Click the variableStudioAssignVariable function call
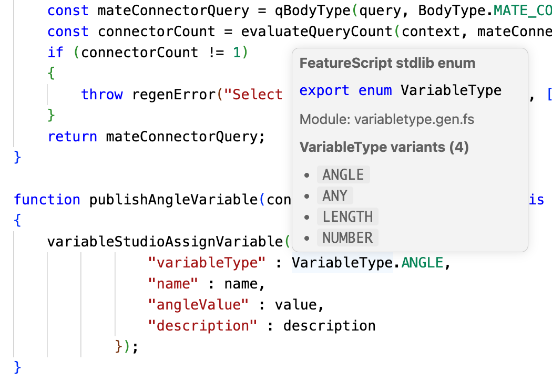 (165, 242)
